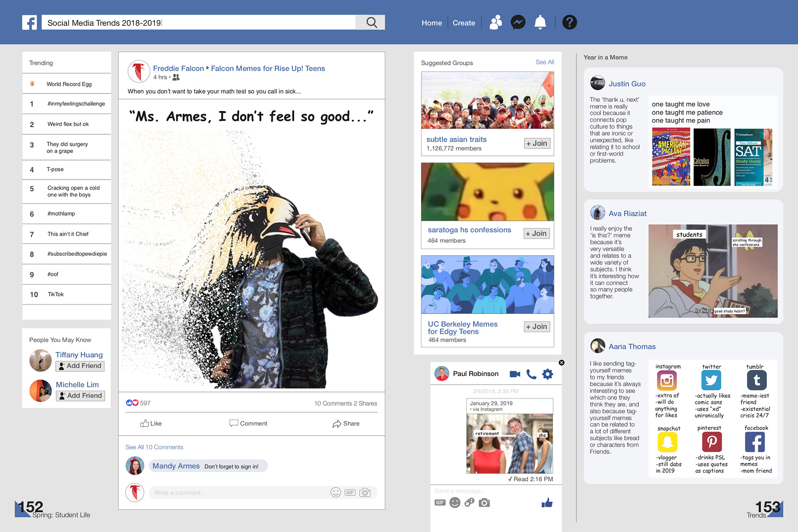Click the search magnifier button
Viewport: 798px width, 532px height.
(371, 22)
